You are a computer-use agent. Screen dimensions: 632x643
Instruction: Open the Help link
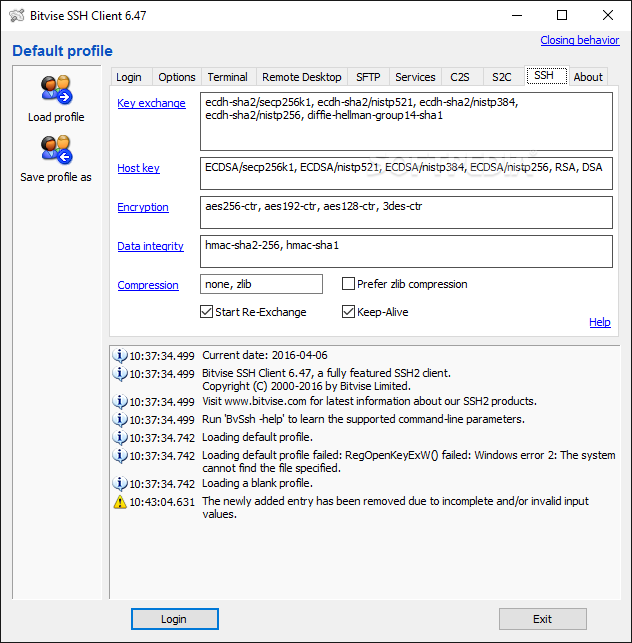pyautogui.click(x=600, y=322)
